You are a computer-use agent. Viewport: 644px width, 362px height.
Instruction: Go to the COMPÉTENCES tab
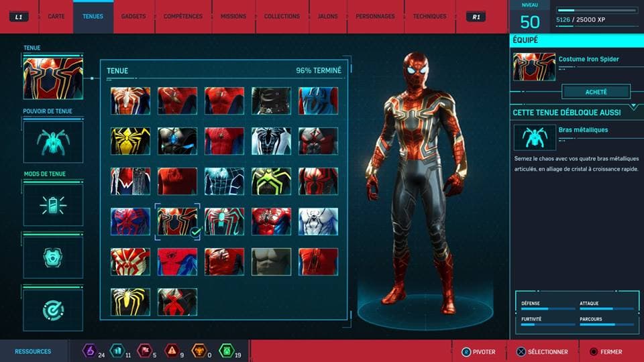(x=183, y=16)
